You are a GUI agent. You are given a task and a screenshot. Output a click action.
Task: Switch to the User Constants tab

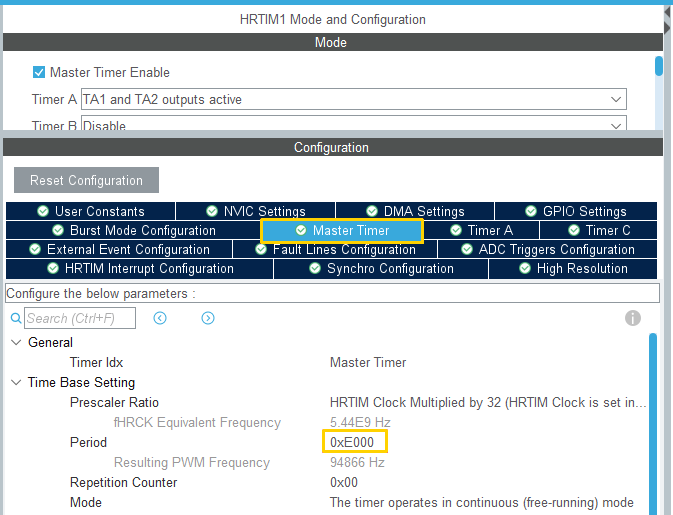point(91,211)
